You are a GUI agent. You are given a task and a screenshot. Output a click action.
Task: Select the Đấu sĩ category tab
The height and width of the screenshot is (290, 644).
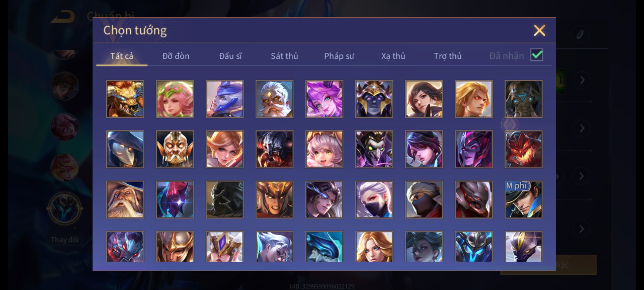[x=230, y=56]
